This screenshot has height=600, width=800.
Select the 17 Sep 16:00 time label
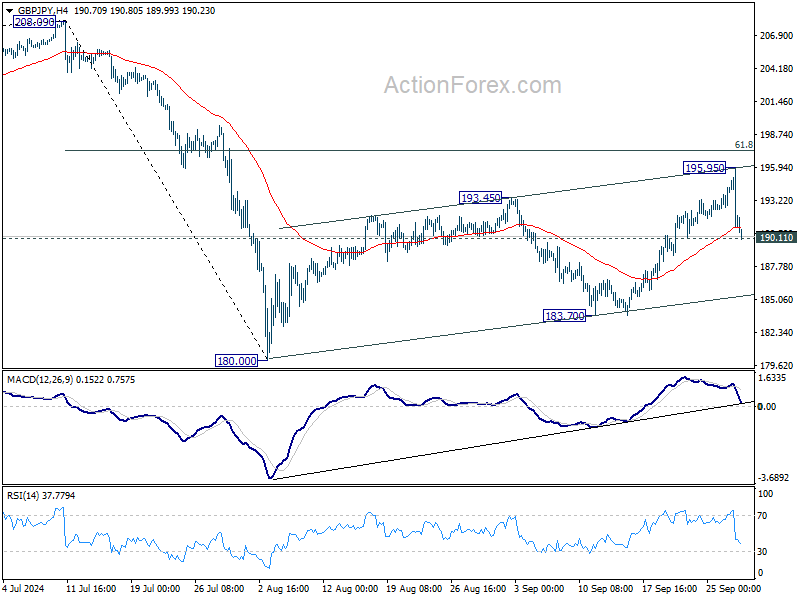point(669,588)
